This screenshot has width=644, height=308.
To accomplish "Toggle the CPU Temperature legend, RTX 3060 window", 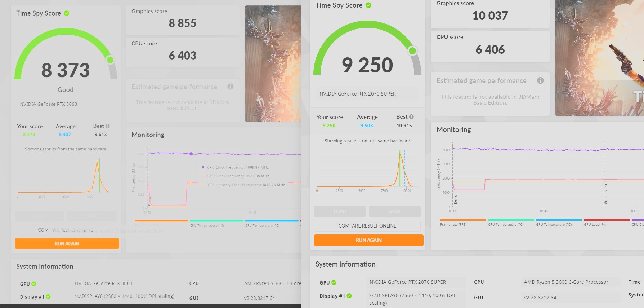I will (x=216, y=224).
